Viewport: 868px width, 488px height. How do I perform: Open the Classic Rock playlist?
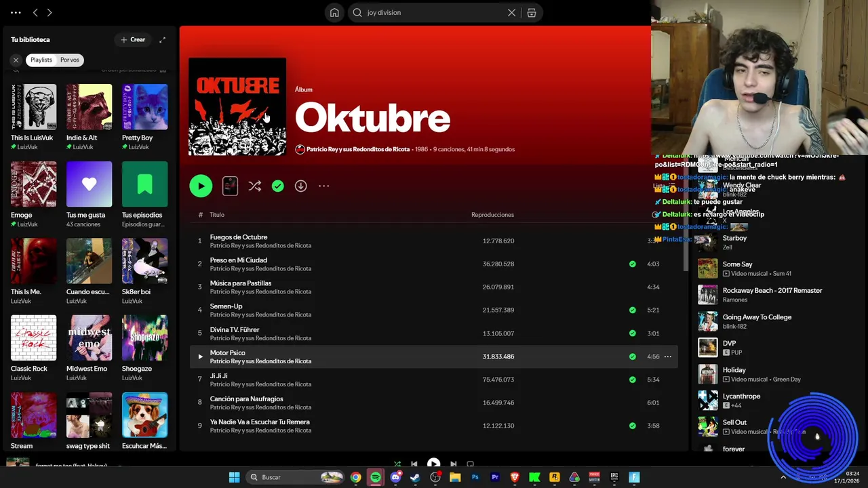coord(34,348)
